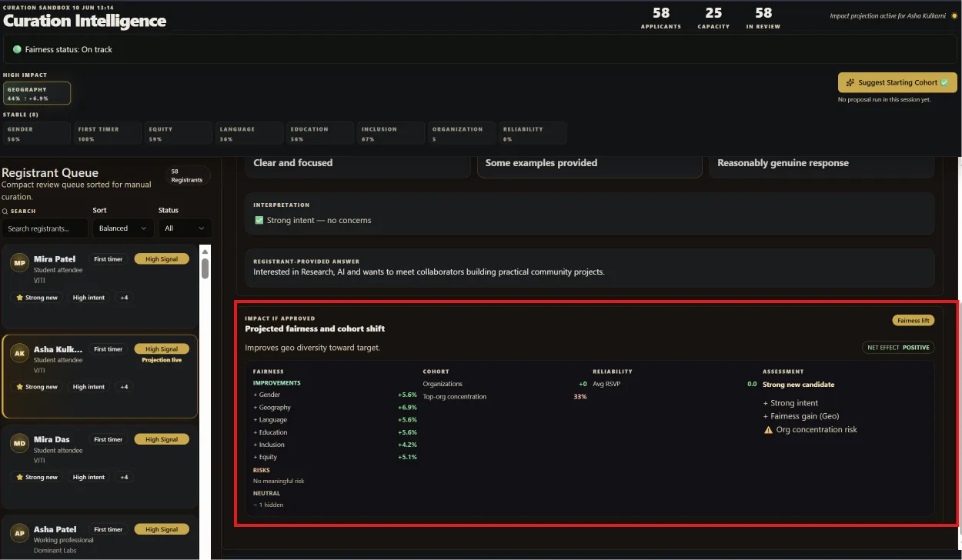Click the '+ Equity' improvement row
The height and width of the screenshot is (560, 962).
[335, 457]
